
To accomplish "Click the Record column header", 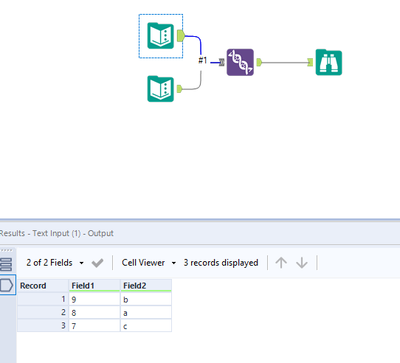I will [43, 286].
